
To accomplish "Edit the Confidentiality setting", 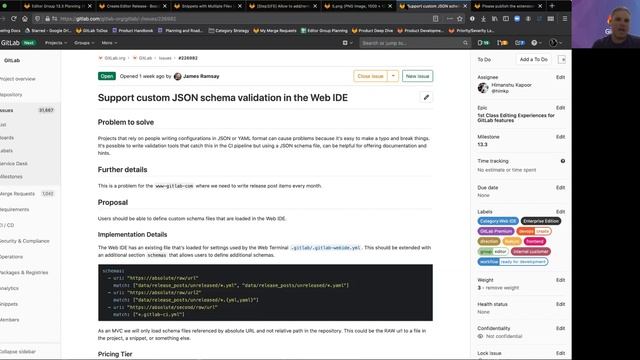I will click(x=560, y=328).
